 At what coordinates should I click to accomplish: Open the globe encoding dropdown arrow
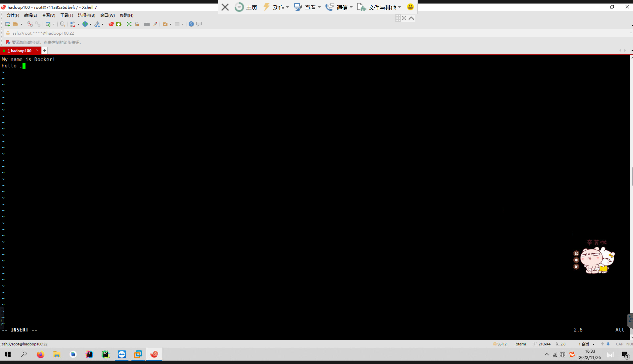click(x=91, y=24)
